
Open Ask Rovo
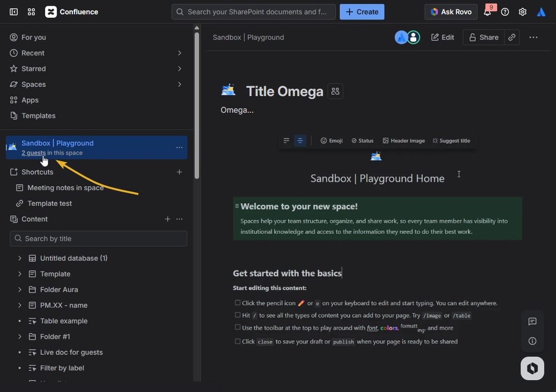451,12
